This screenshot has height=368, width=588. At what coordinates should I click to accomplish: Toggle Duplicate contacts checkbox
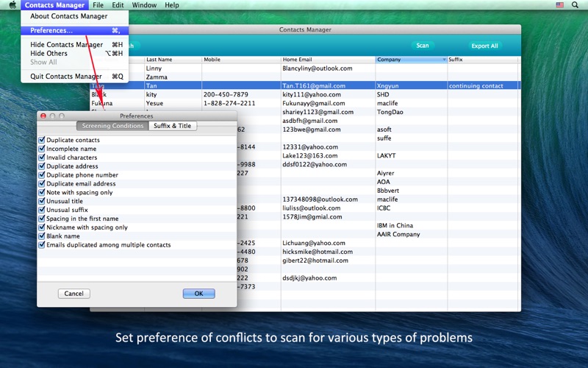pyautogui.click(x=42, y=140)
